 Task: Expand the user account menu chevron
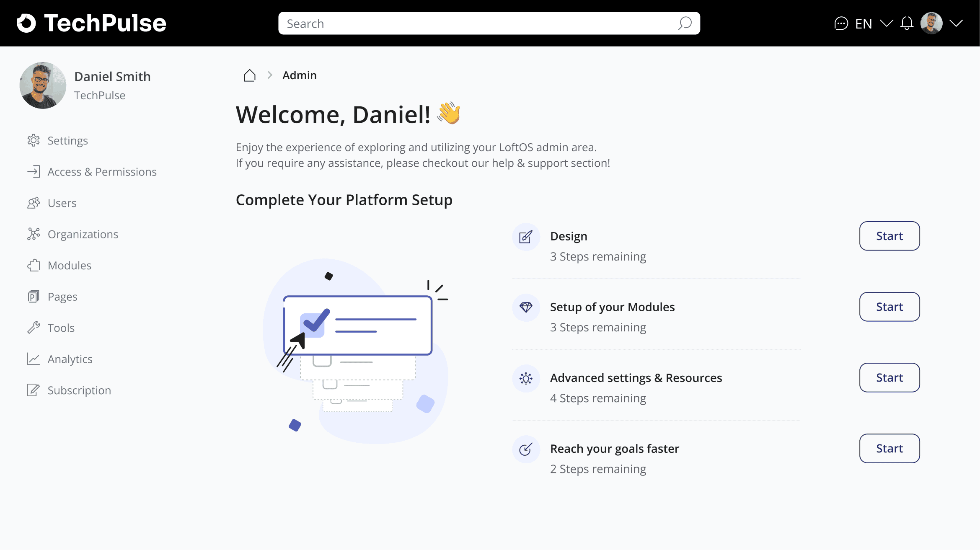coord(956,23)
